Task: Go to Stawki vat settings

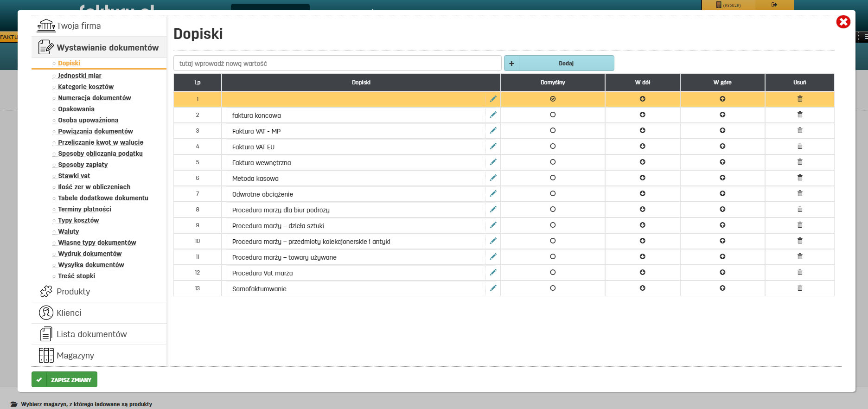Action: click(74, 176)
